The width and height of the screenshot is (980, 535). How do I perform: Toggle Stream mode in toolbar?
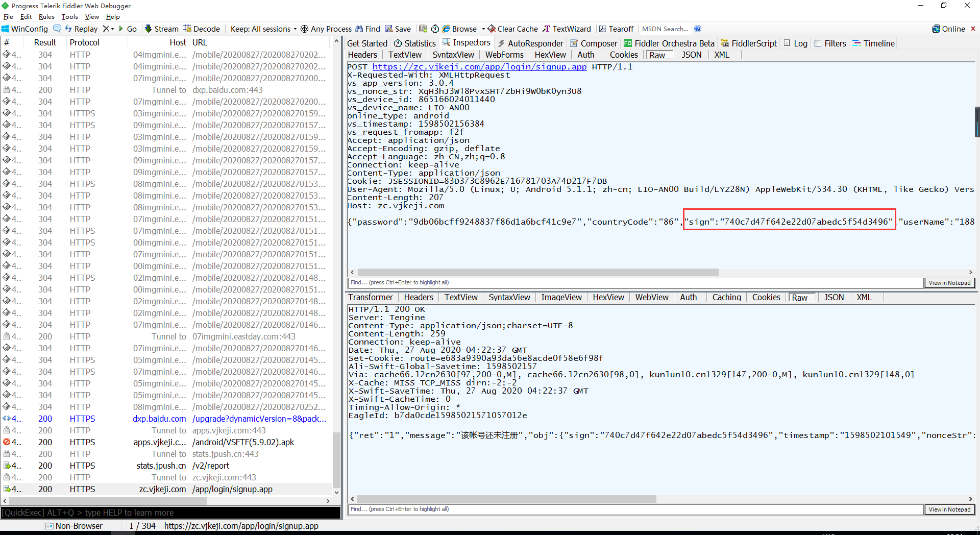[x=162, y=29]
